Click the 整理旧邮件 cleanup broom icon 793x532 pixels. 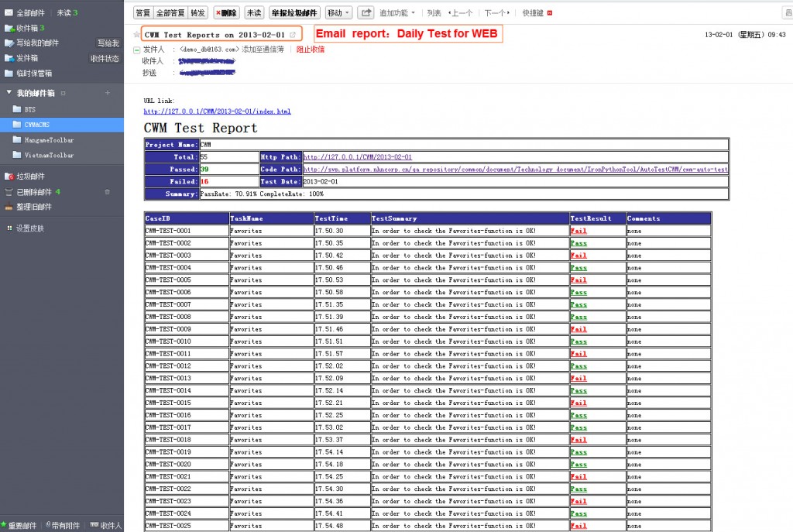[9, 206]
